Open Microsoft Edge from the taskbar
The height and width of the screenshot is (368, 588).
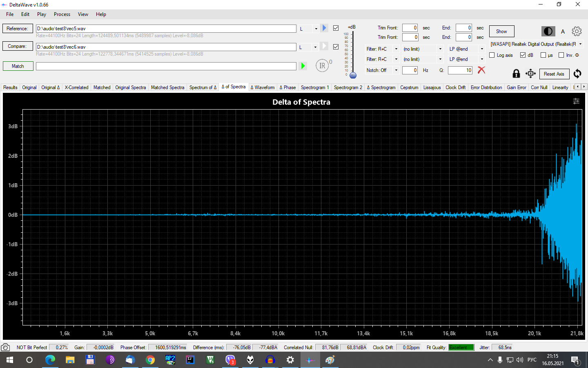click(x=50, y=360)
